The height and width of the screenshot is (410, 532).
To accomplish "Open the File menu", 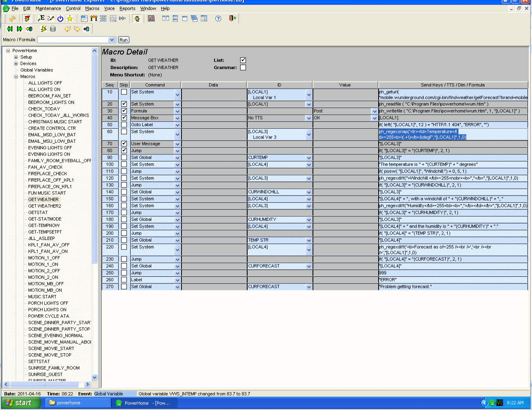I will coord(15,8).
